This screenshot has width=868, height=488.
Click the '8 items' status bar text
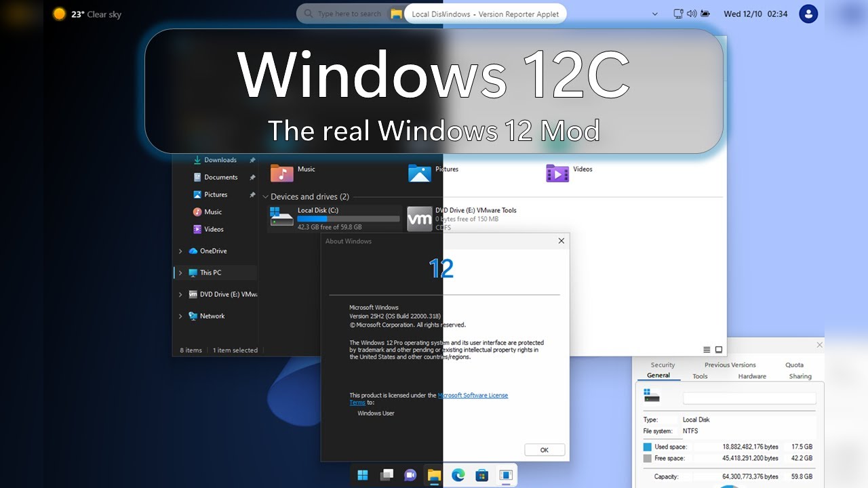191,350
